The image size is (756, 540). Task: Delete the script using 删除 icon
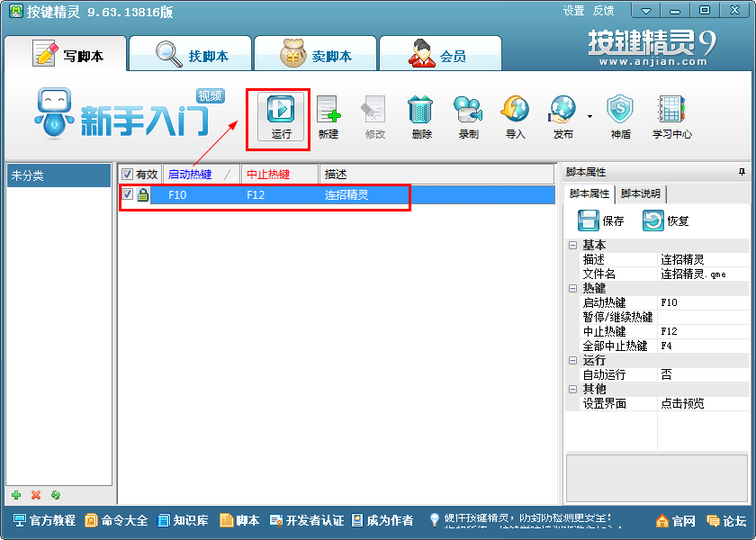(x=420, y=112)
